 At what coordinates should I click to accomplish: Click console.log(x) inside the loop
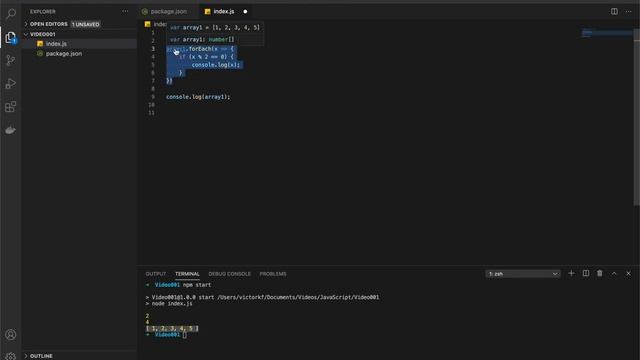tap(216, 65)
